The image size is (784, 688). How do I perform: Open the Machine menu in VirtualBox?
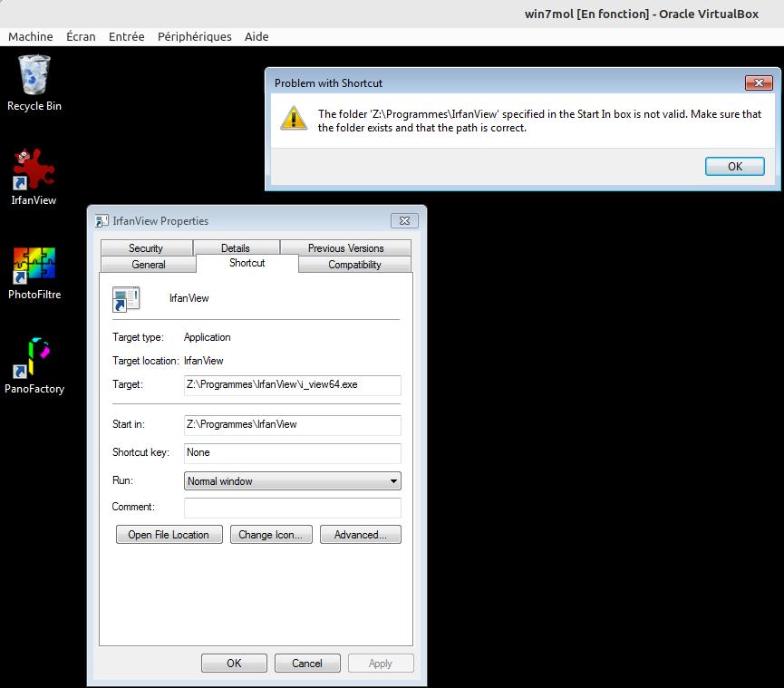click(x=30, y=36)
